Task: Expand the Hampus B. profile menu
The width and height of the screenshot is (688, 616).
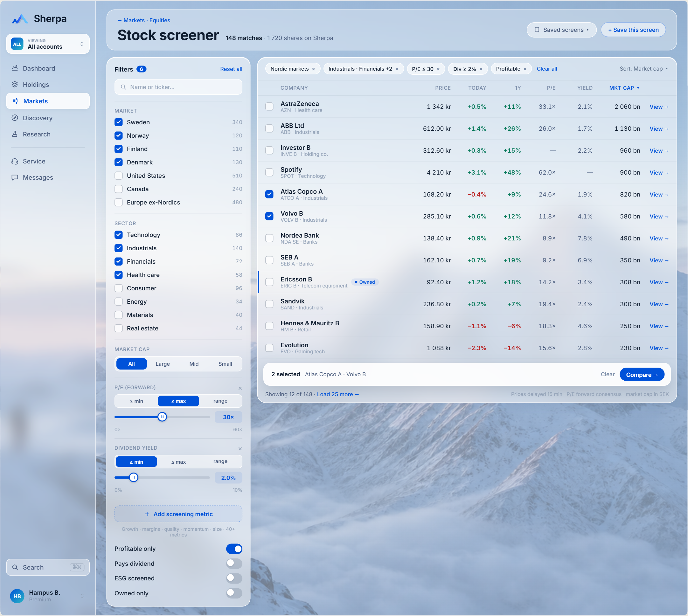Action: pyautogui.click(x=48, y=596)
